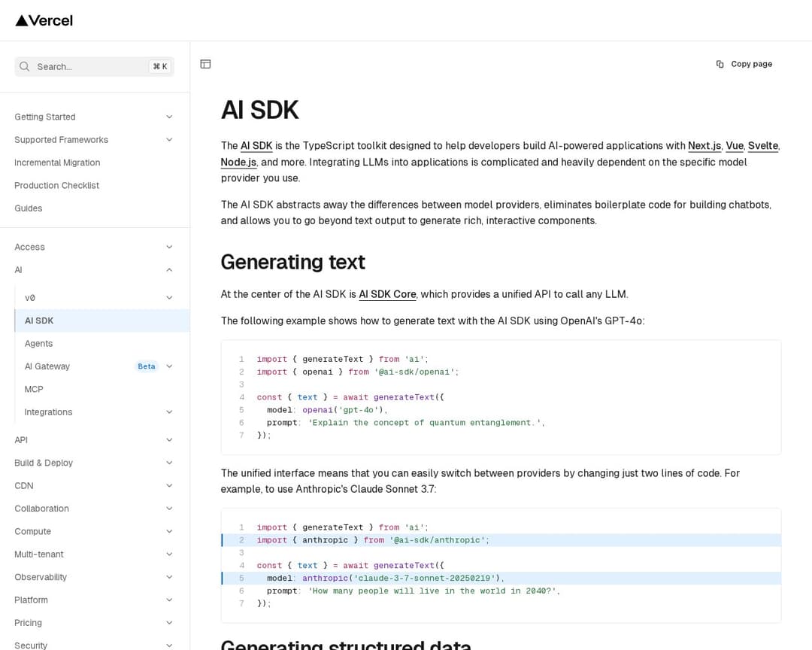
Task: Click the Security sidebar label
Action: click(x=31, y=645)
